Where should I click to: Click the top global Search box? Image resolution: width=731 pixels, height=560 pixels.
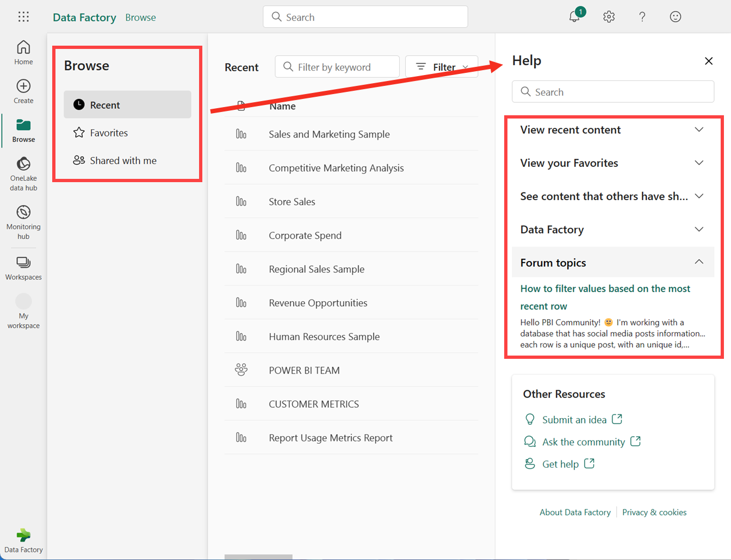(365, 17)
